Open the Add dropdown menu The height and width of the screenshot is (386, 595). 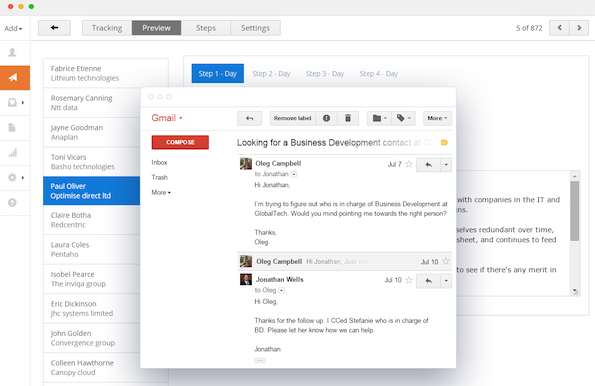coord(13,28)
